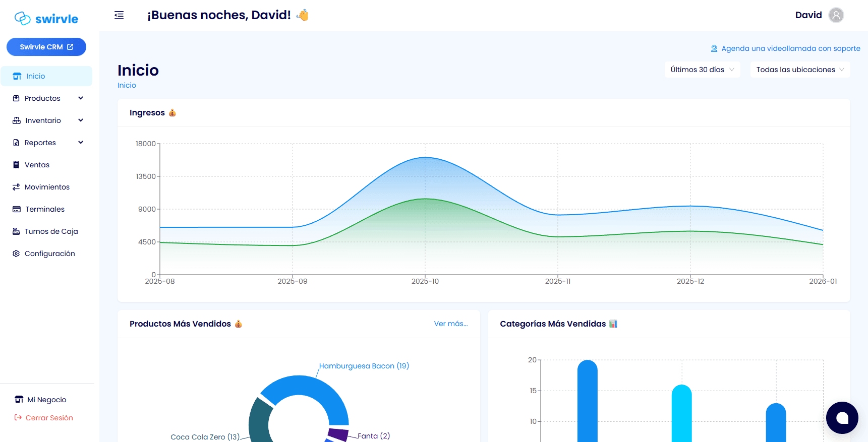Click Cerrar Sesión to log out
This screenshot has height=442, width=868.
coord(49,418)
